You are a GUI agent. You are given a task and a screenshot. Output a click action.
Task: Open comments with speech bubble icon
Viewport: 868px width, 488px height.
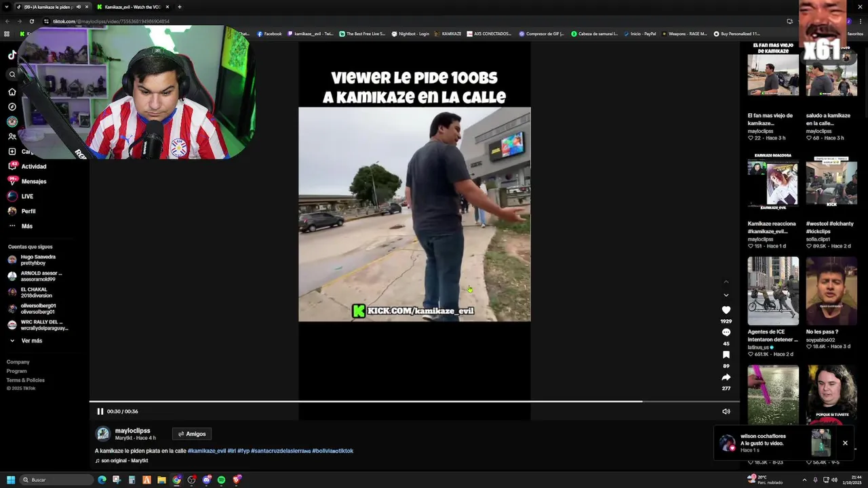pyautogui.click(x=726, y=332)
